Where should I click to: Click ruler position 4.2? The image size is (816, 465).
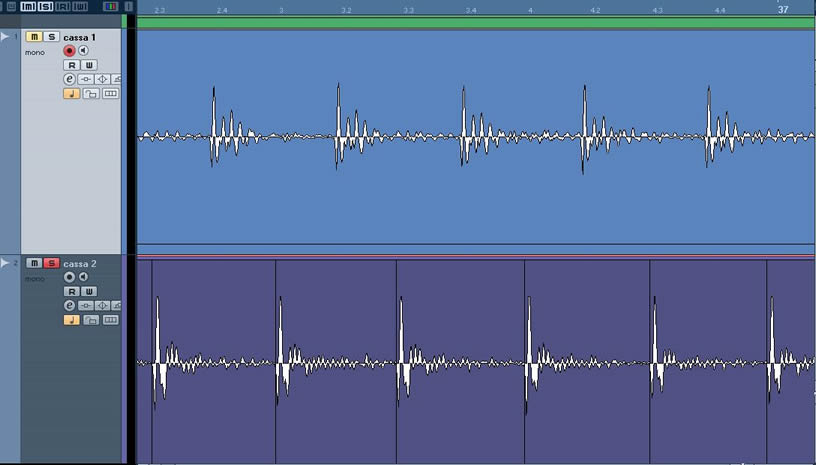point(595,10)
